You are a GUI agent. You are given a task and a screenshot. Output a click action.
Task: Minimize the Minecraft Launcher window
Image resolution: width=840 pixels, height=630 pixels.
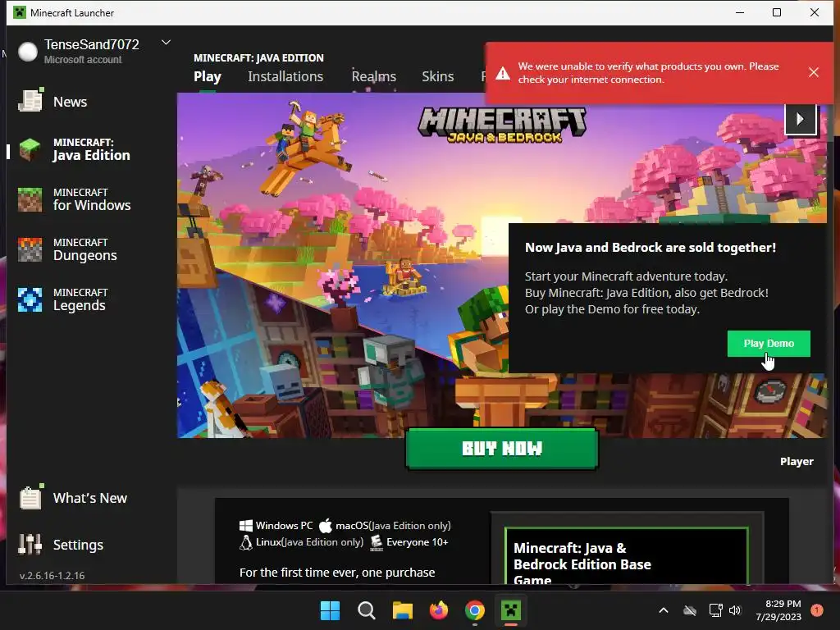click(740, 12)
